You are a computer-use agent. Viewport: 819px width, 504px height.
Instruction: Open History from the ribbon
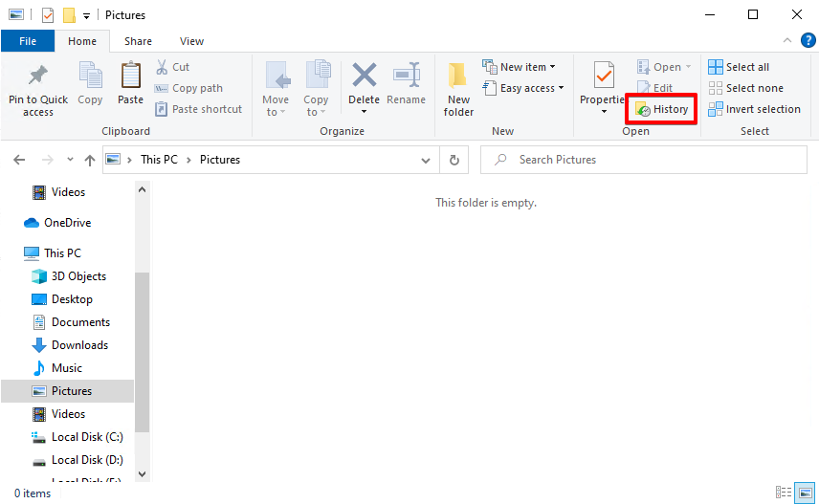(661, 109)
